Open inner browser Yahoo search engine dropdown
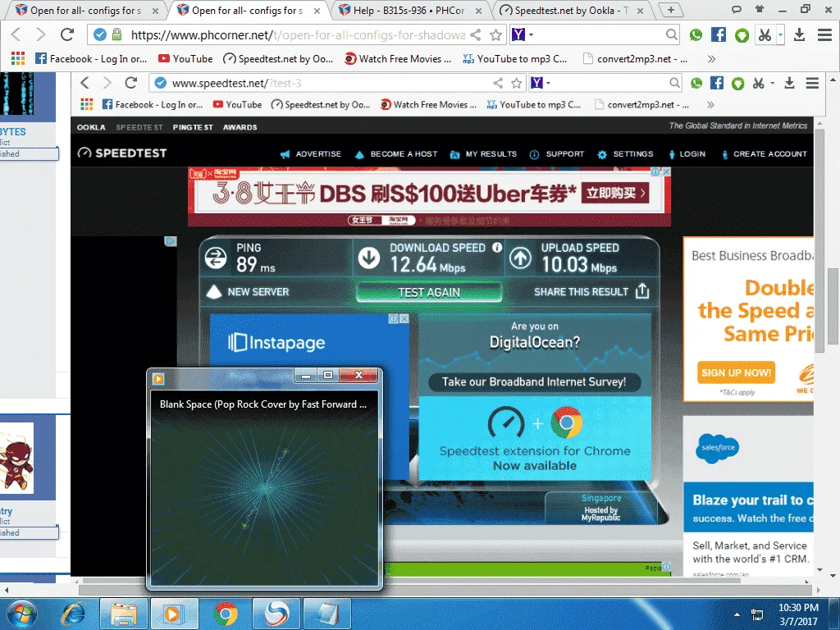 pos(548,83)
